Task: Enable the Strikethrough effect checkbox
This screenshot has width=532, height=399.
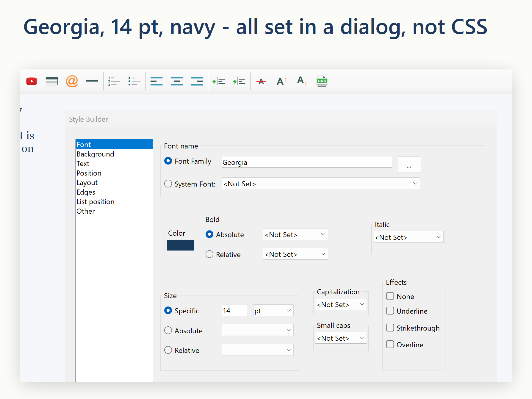Action: point(390,328)
